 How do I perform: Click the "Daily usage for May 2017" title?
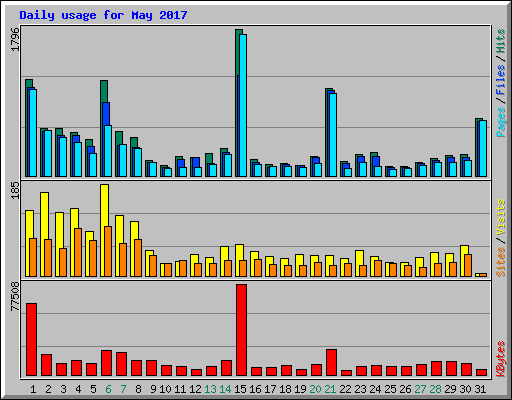103,15
